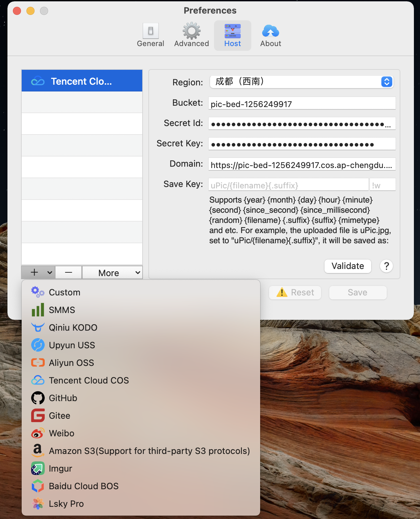Choose Weibo from host menu
The height and width of the screenshot is (519, 420).
[141, 433]
